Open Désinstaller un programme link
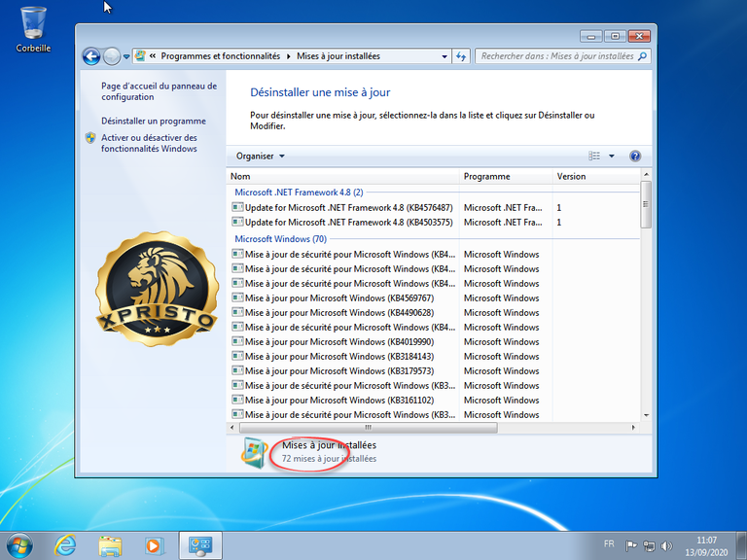Viewport: 747px width, 560px height. (x=154, y=121)
